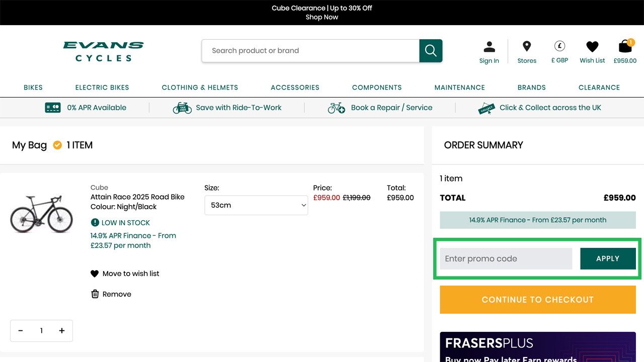Click the Book a Repair bike icon
644x362 pixels.
336,108
